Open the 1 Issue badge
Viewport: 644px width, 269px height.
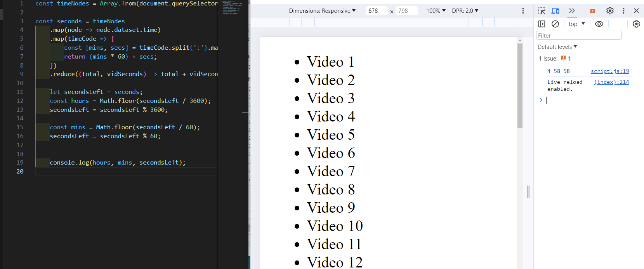tap(554, 58)
